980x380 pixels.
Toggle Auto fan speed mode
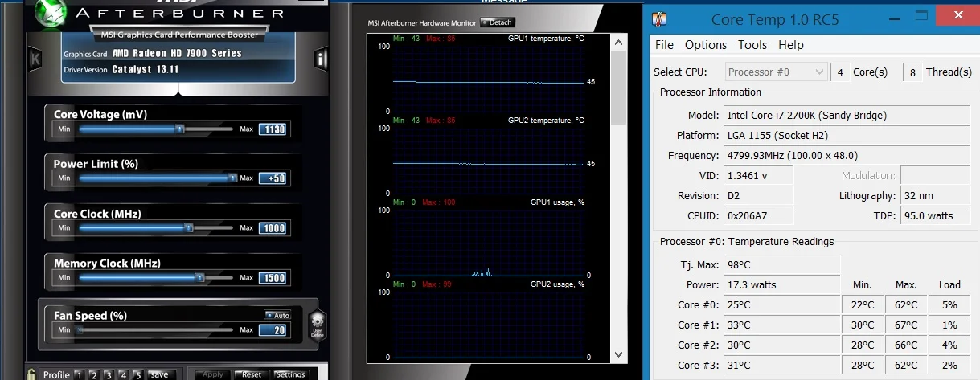pyautogui.click(x=277, y=315)
